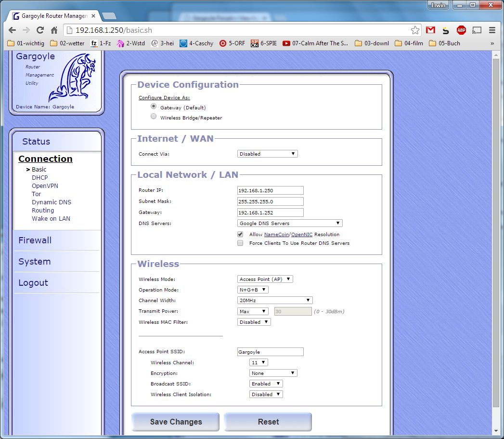
Task: Uncheck Allow NameCoin/OpenNIC Resolution checkbox
Action: 240,234
